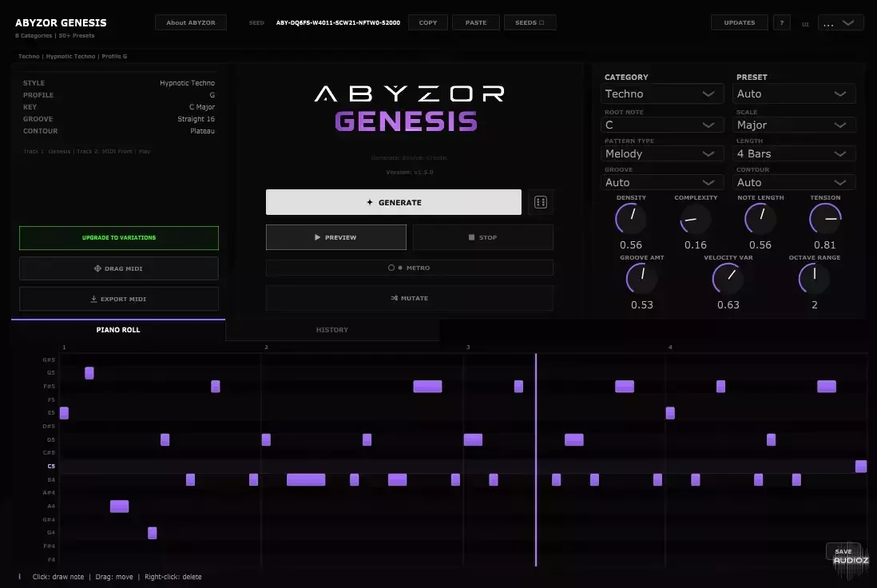The image size is (877, 588).
Task: Open the Pattern Type dropdown showing Melody
Action: point(662,153)
